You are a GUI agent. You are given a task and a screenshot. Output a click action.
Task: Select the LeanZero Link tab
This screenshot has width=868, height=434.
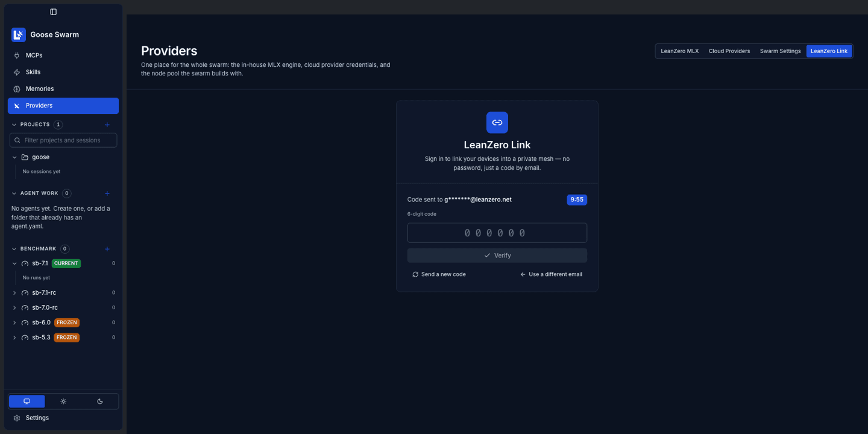click(829, 51)
